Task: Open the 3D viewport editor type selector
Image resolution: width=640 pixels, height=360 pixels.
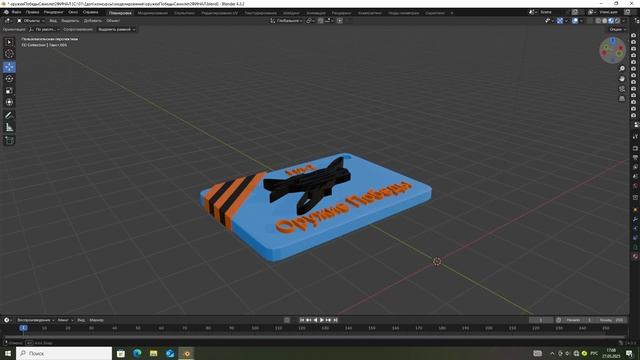Action: tap(8, 20)
